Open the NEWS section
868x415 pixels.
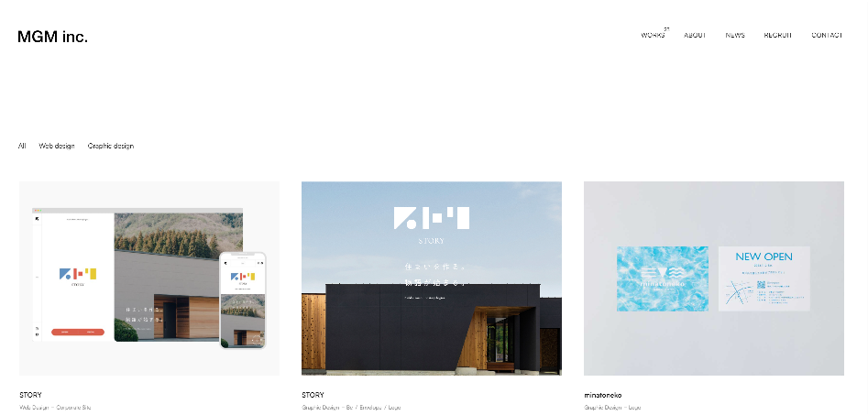(x=735, y=35)
